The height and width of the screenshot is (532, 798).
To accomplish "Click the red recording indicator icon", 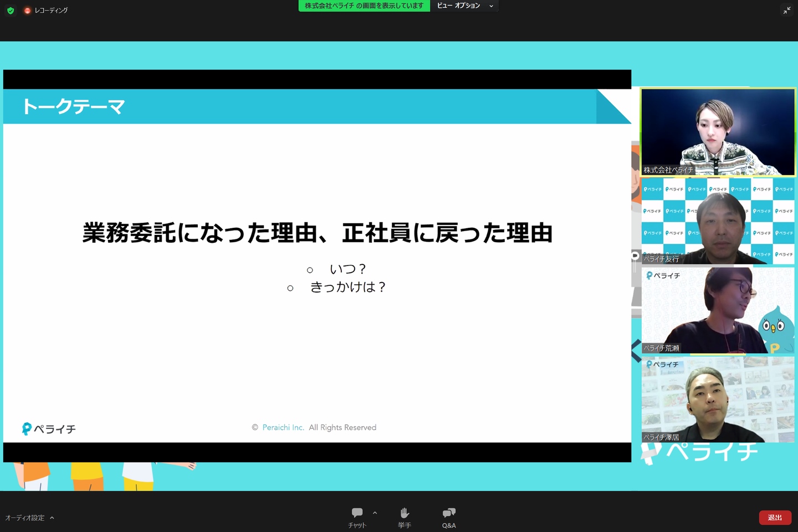I will [x=27, y=11].
